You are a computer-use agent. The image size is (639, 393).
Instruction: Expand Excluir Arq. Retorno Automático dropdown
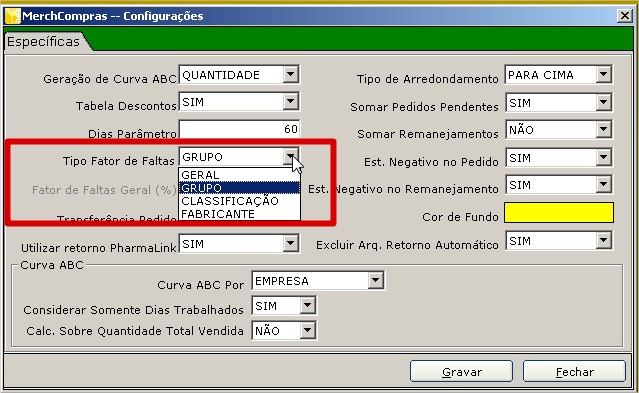coord(604,241)
